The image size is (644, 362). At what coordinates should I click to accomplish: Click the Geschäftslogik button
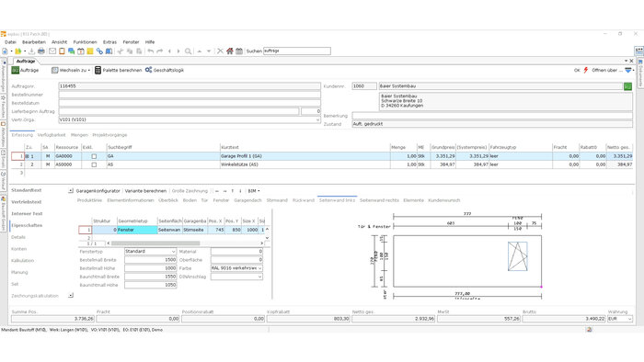click(165, 70)
